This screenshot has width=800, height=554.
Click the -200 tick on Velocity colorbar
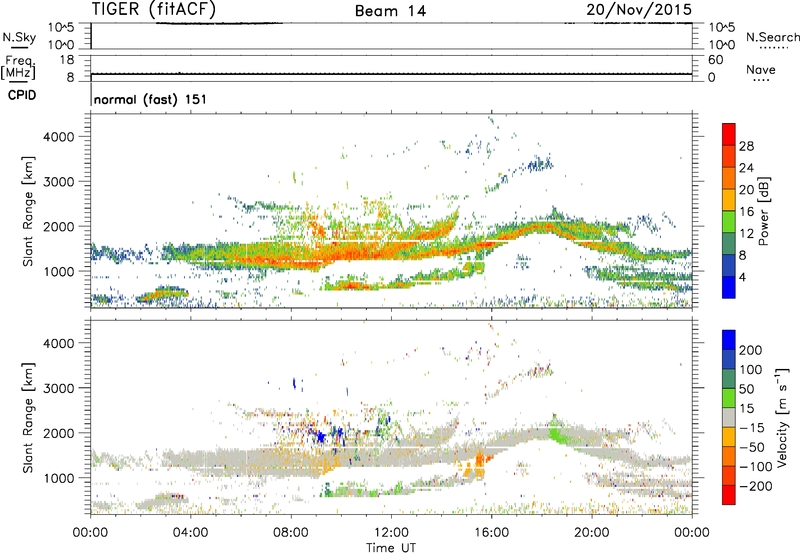pyautogui.click(x=756, y=486)
